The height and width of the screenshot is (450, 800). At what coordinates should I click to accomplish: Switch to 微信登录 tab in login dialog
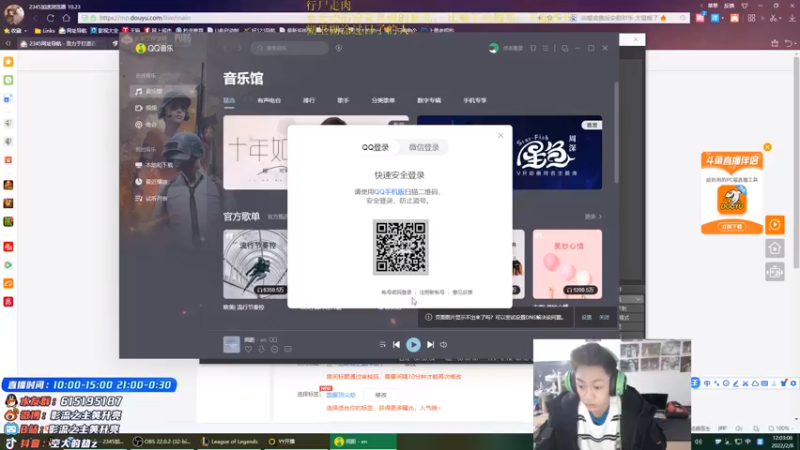[423, 147]
